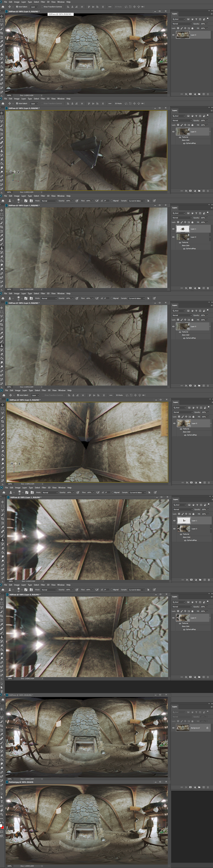Open the Kind filter dropdown in the topmost Layers panel
Screen dimensions: 213x868
click(x=178, y=19)
